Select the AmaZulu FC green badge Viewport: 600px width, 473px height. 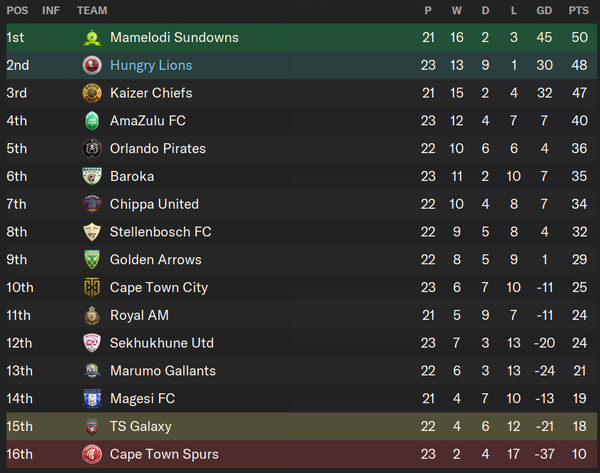coord(92,121)
